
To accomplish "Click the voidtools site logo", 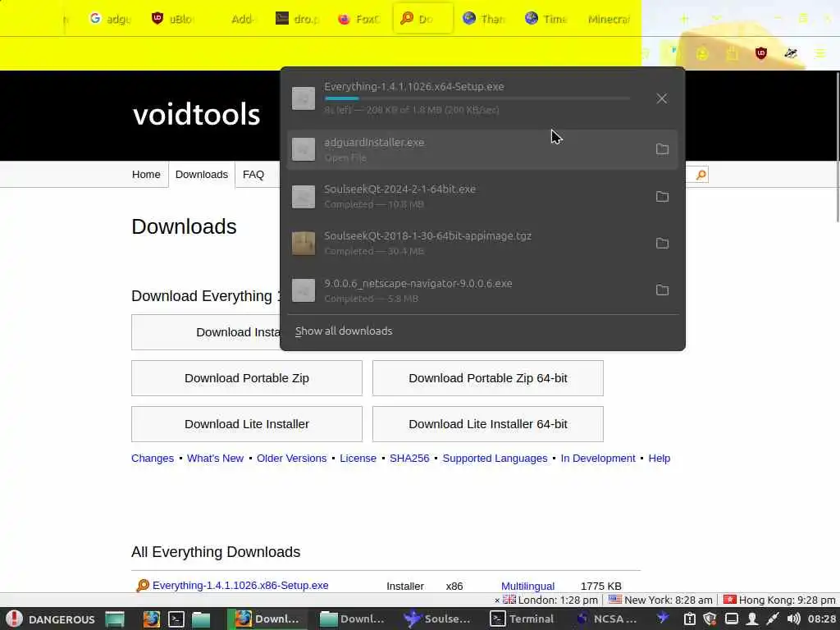I will tap(197, 115).
